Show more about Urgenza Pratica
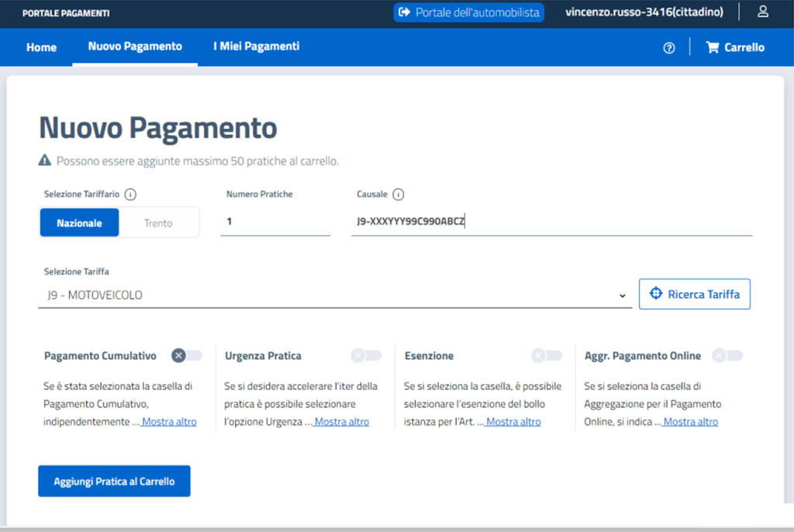This screenshot has height=532, width=794. (342, 422)
